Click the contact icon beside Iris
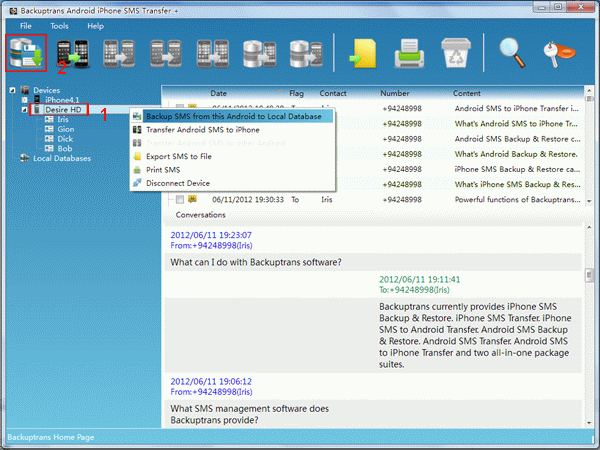Screen dimensions: 600x450 pyautogui.click(x=49, y=119)
